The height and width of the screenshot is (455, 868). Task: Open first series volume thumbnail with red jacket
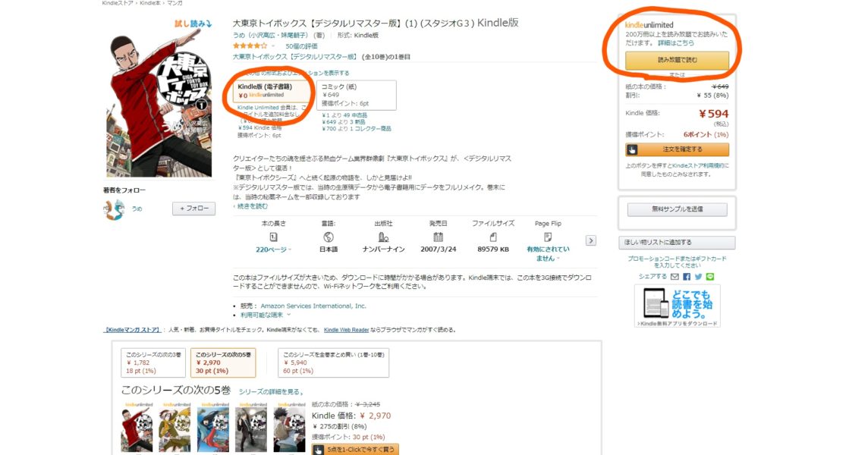[137, 428]
